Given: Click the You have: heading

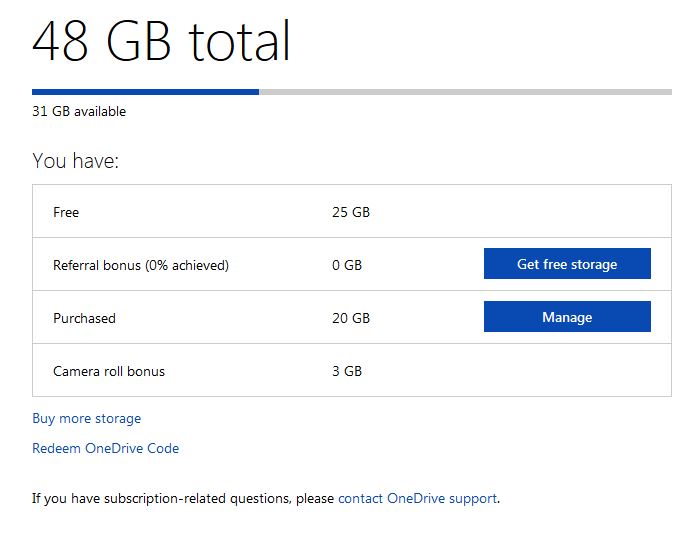Looking at the screenshot, I should click(x=76, y=161).
